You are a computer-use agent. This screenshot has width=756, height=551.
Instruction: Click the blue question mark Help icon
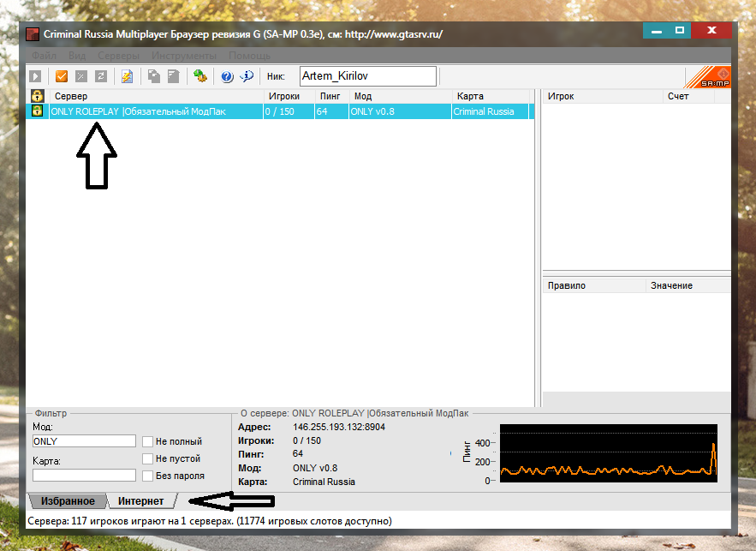coord(227,76)
